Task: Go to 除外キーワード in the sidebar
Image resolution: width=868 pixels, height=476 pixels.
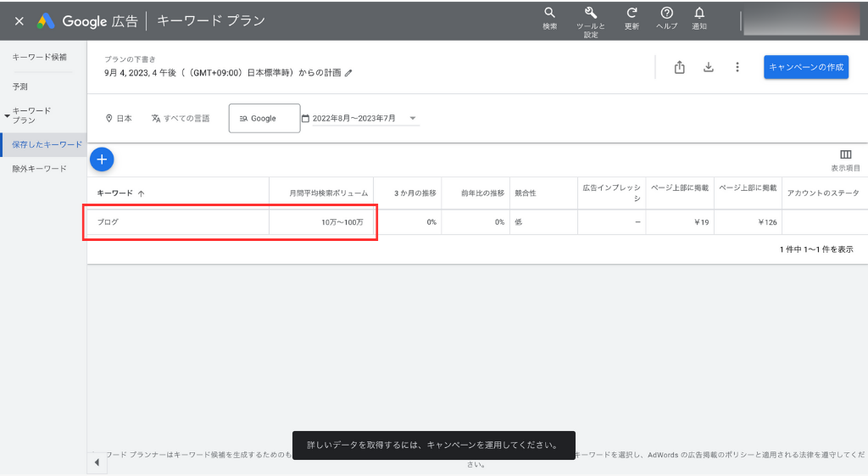Action: 39,169
